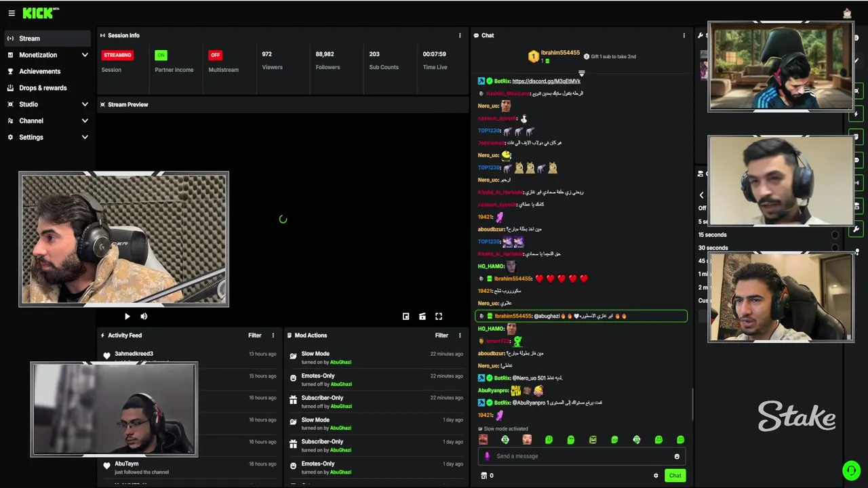This screenshot has height=488, width=868.
Task: Pop out preview with picture-in-picture icon
Action: click(406, 317)
